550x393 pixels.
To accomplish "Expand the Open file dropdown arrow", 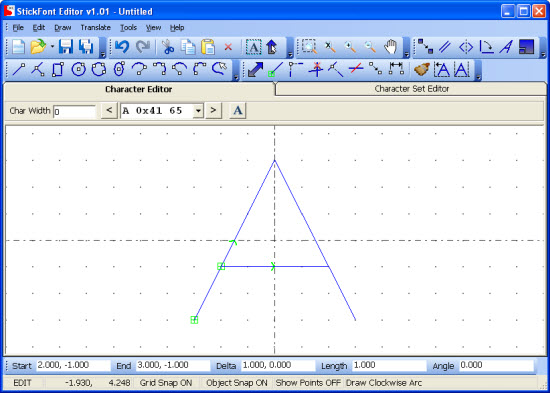I will (52, 47).
